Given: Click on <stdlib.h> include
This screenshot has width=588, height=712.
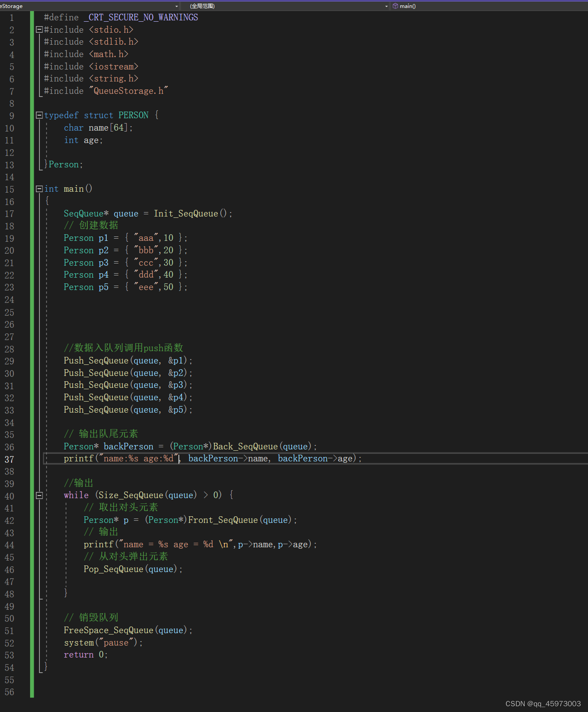Looking at the screenshot, I should click(x=114, y=42).
